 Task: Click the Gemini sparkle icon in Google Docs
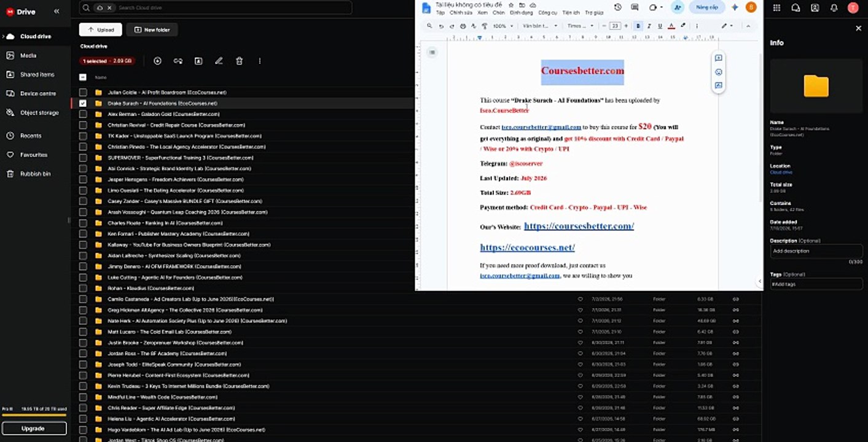pos(735,7)
